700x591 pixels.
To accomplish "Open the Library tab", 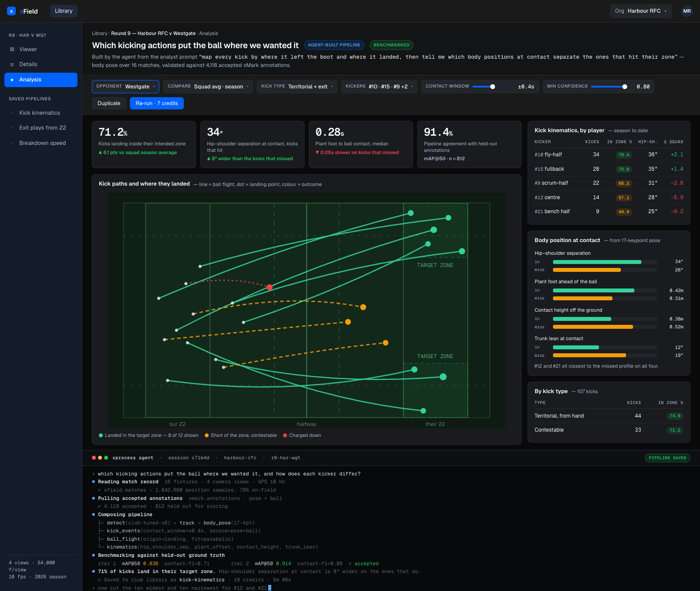I will pyautogui.click(x=63, y=11).
